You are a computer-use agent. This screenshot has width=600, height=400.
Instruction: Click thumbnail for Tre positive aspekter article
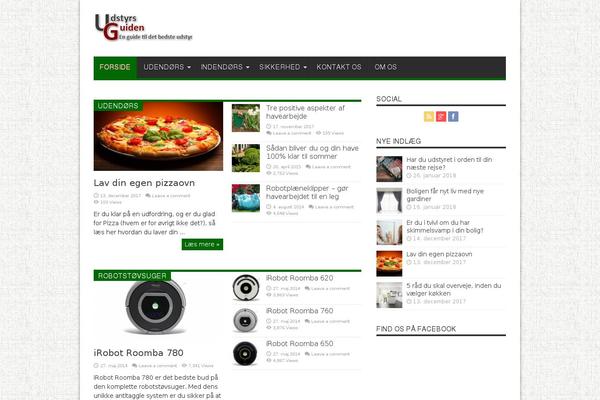coord(246,118)
